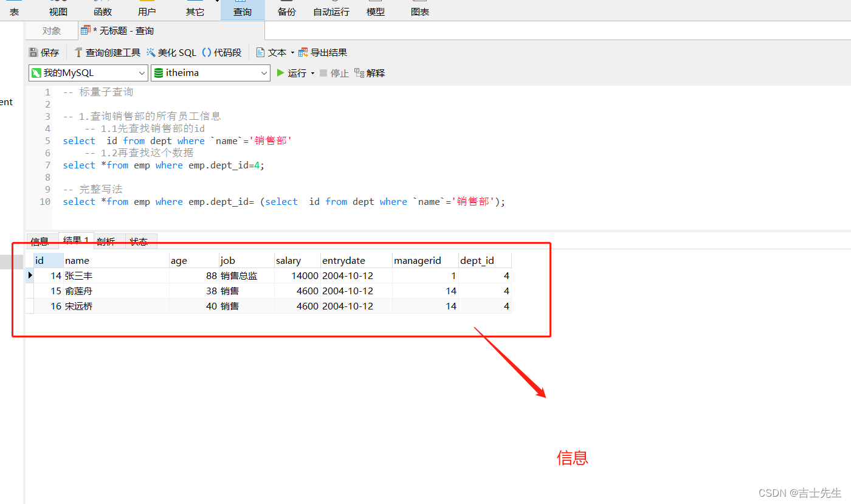Click the managerid column header
This screenshot has height=504, width=851.
tap(425, 260)
